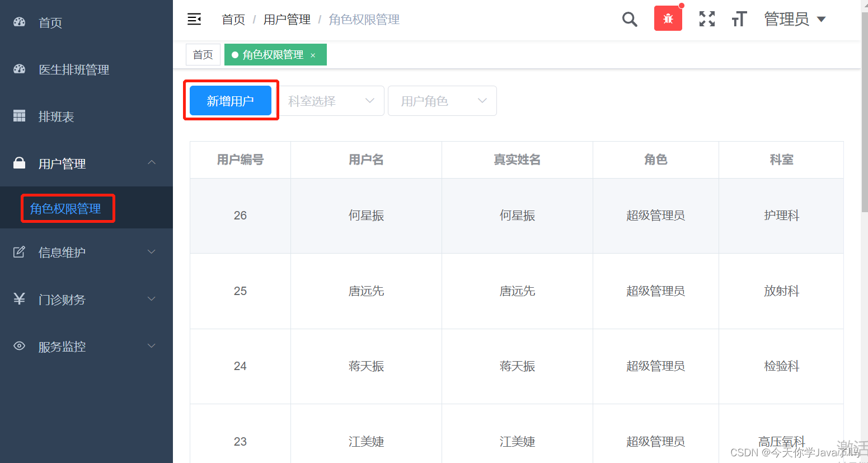The width and height of the screenshot is (868, 463).
Task: Collapse the 用户管理 menu chevron
Action: (x=152, y=162)
